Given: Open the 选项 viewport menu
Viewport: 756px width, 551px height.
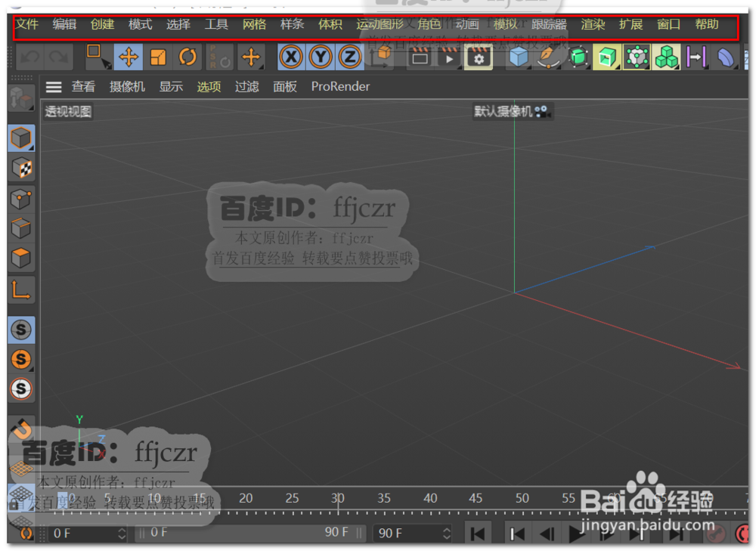Looking at the screenshot, I should point(209,87).
